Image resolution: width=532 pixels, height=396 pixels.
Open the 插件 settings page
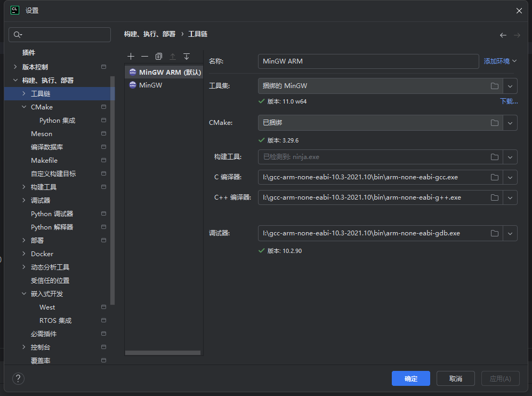pyautogui.click(x=29, y=53)
